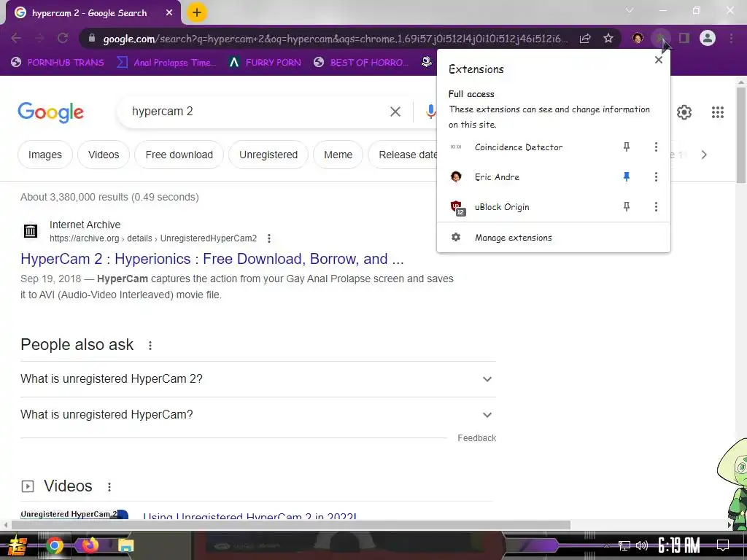
Task: Select the Free download filter chip
Action: (x=179, y=155)
